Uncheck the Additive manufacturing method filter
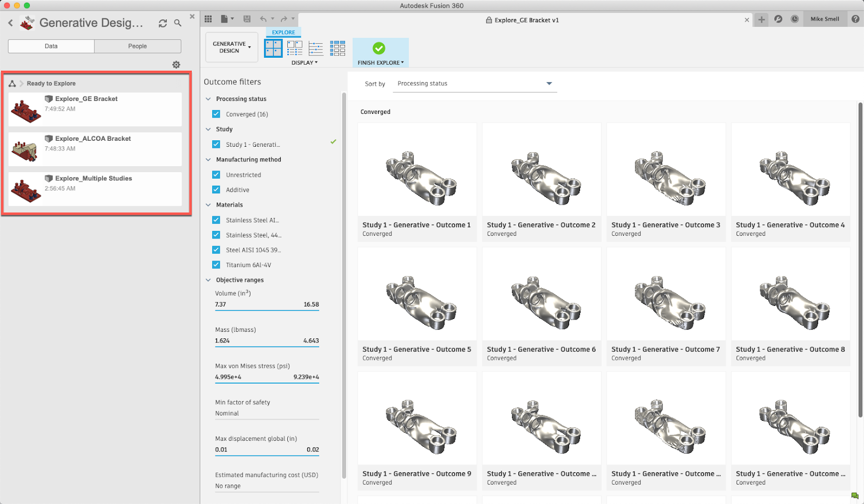Screen dimensions: 864x504 [x=216, y=189]
